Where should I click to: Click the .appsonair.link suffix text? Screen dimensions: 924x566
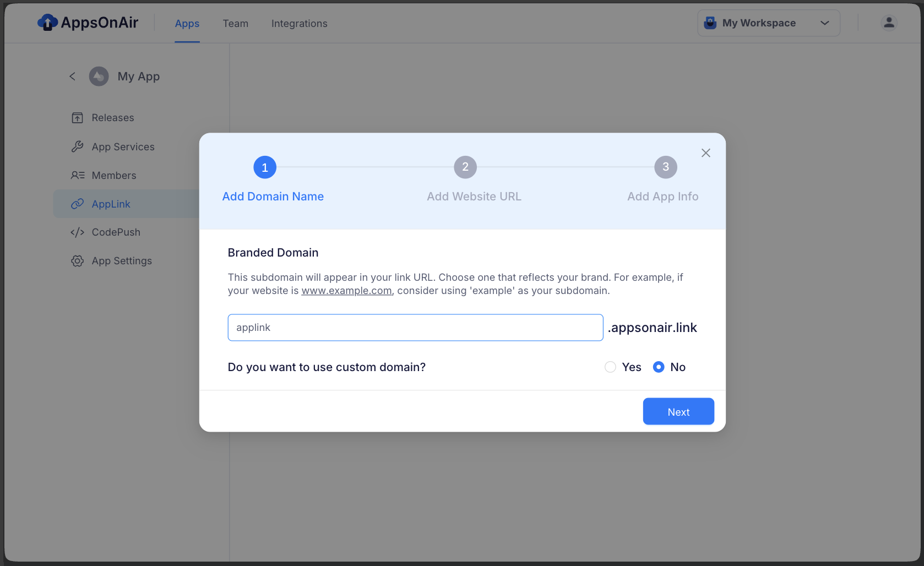[653, 328]
